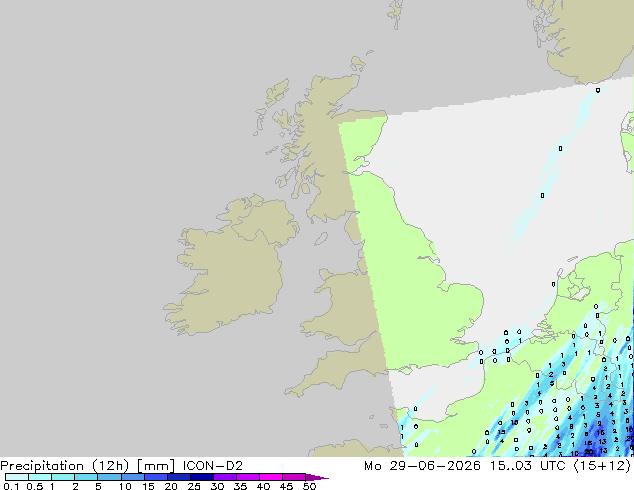Click the time value '15..03'

pyautogui.click(x=511, y=466)
